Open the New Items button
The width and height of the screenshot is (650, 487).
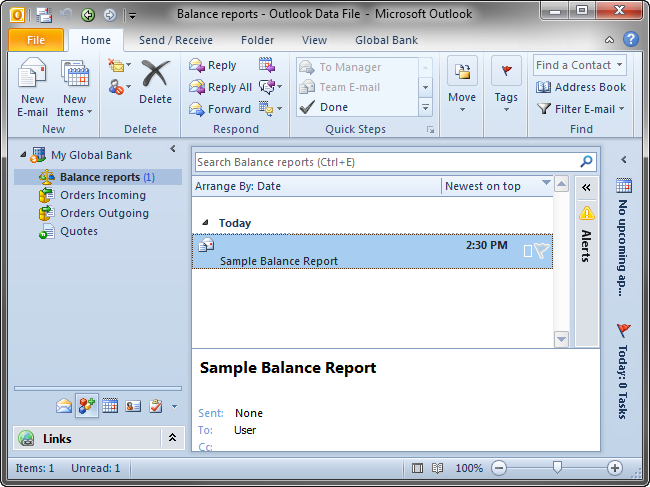click(75, 88)
